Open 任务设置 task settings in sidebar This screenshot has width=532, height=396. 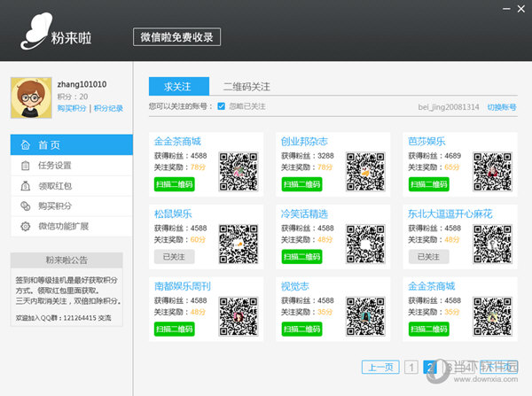[x=53, y=166]
